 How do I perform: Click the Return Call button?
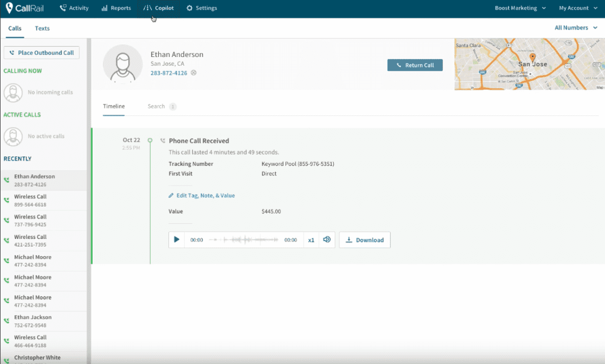[x=415, y=65]
